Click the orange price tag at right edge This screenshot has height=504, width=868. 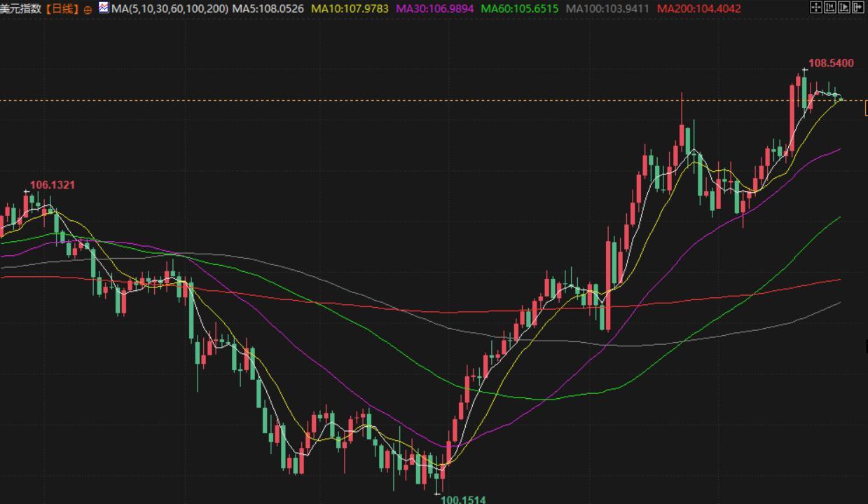click(x=866, y=108)
